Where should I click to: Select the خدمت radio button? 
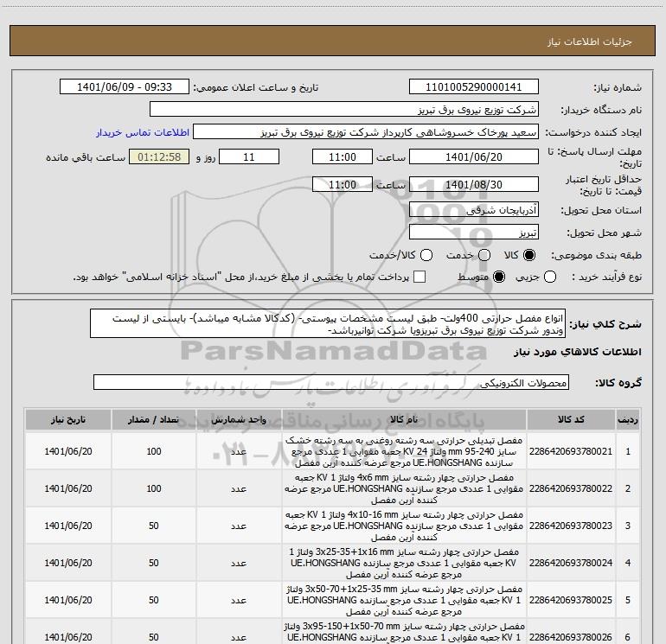pyautogui.click(x=484, y=255)
